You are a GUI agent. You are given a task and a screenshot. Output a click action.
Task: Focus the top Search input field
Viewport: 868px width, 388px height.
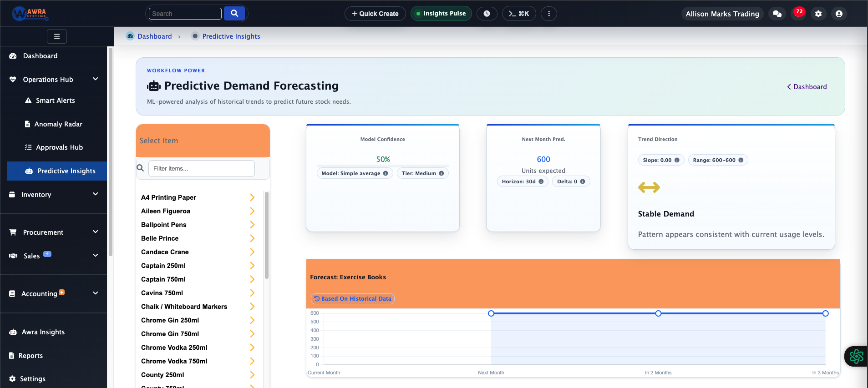(x=185, y=14)
